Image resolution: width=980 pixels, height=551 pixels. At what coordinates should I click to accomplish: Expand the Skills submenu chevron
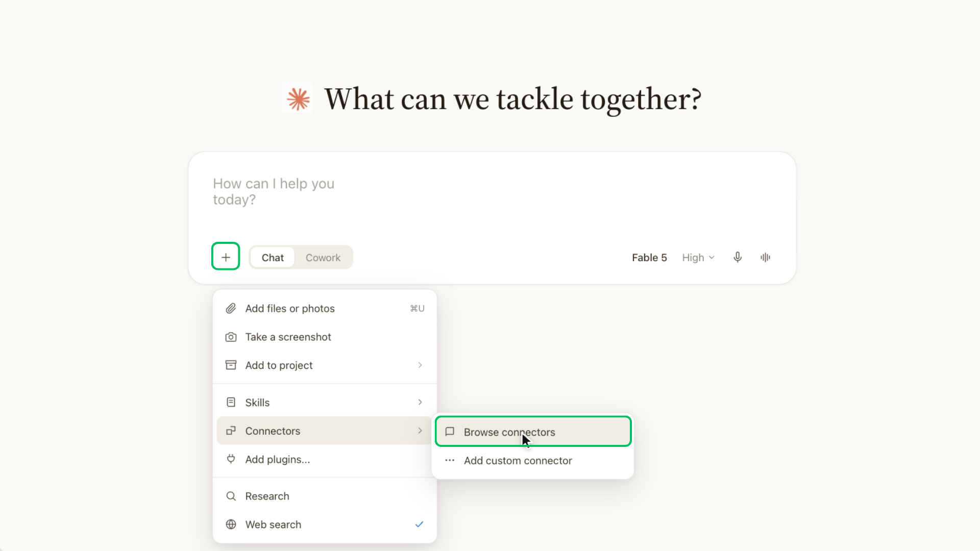[x=420, y=402]
